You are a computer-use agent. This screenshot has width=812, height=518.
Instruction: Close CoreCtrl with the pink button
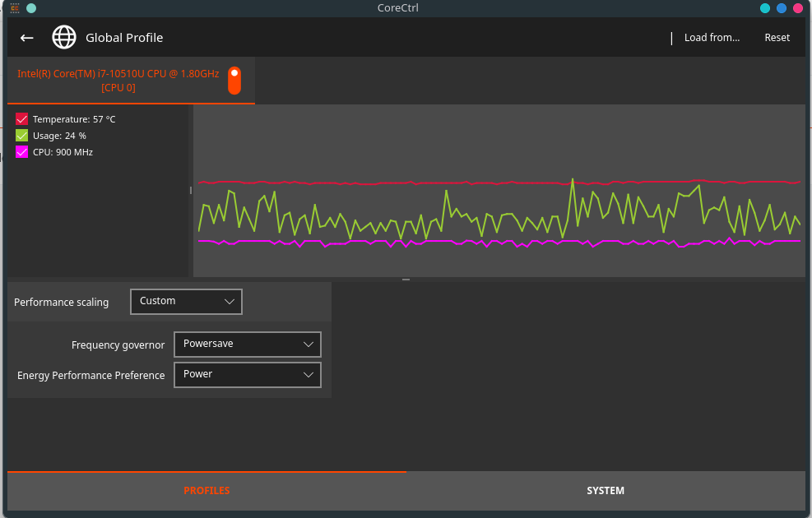pyautogui.click(x=798, y=7)
